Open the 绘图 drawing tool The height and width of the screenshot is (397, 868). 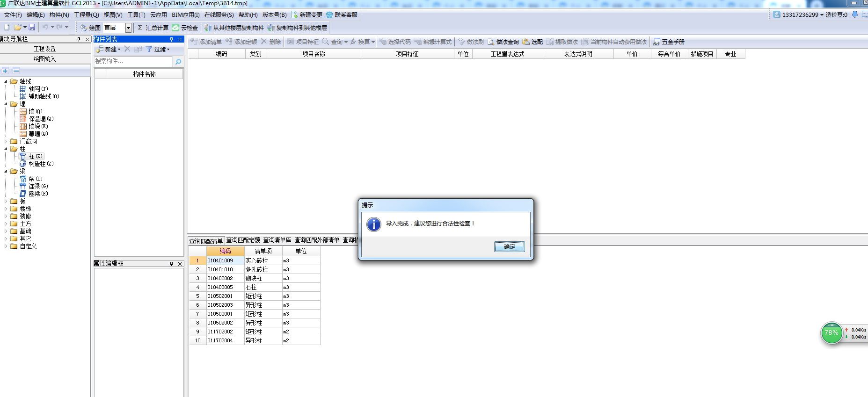[90, 28]
